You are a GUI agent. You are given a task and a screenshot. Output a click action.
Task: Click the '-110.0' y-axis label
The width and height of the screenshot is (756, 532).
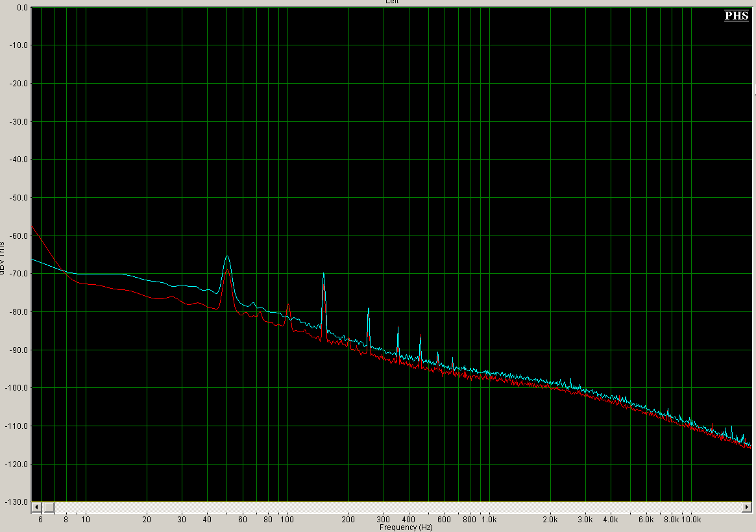(17, 426)
